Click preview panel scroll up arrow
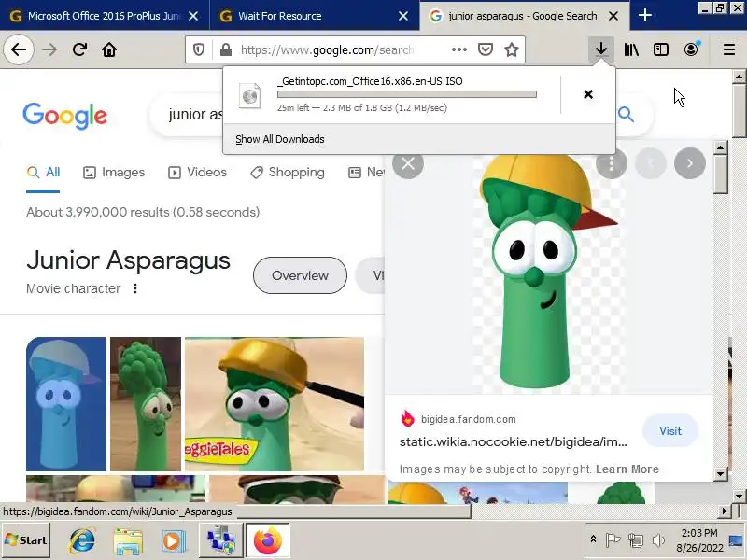Screen dimensions: 747x560 pyautogui.click(x=720, y=147)
